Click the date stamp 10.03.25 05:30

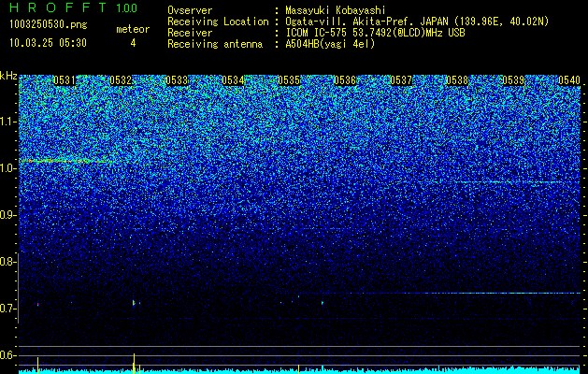48,43
